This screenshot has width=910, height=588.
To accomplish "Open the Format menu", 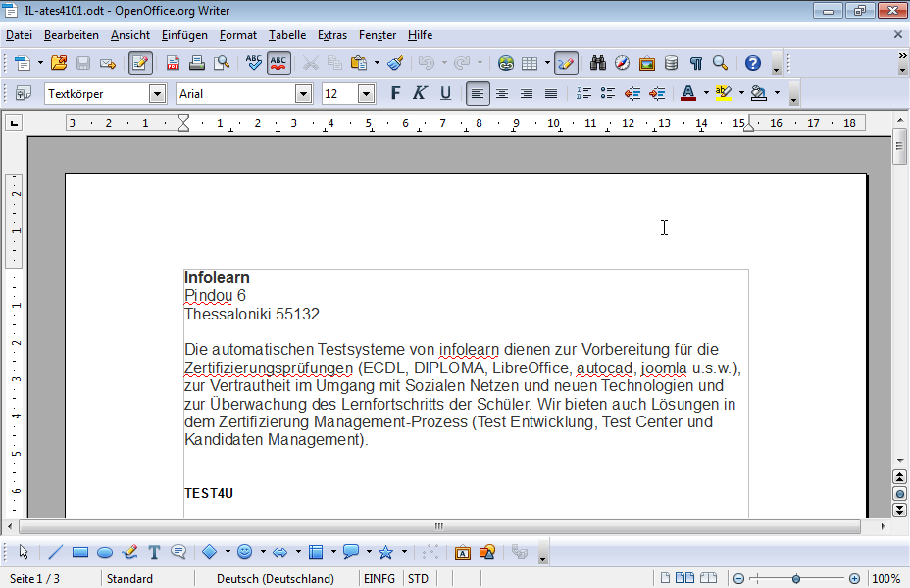I will tap(238, 35).
